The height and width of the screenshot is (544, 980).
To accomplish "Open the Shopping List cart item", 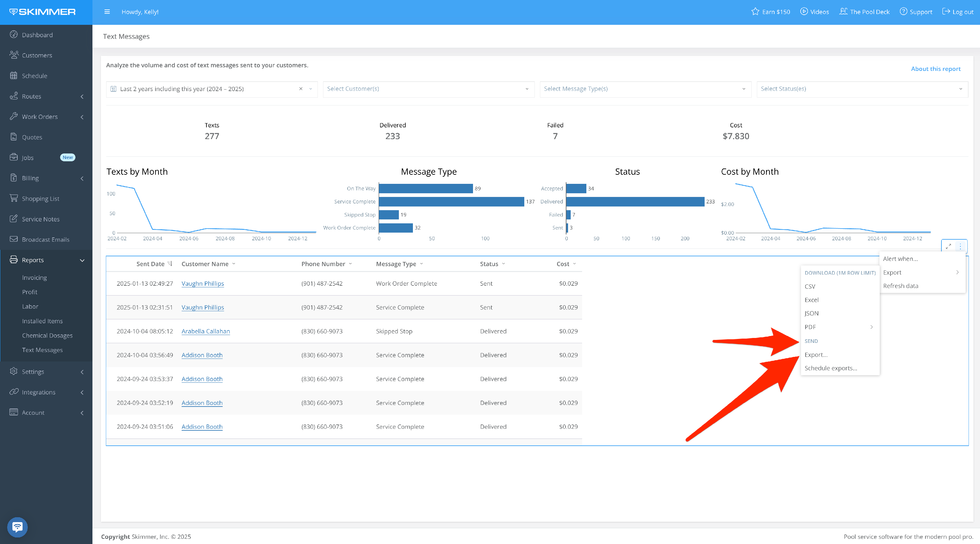I will [x=40, y=199].
